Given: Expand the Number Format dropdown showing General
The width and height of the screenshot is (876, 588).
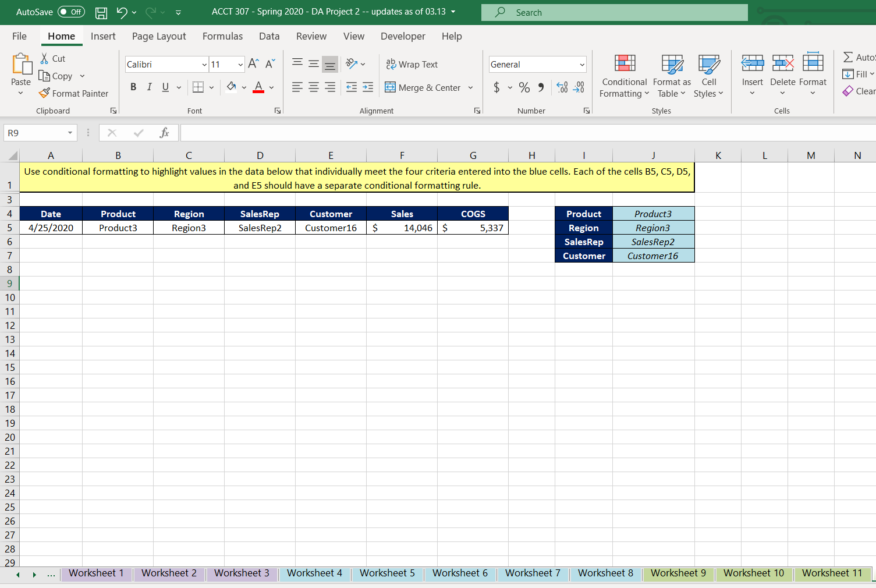Looking at the screenshot, I should 581,64.
